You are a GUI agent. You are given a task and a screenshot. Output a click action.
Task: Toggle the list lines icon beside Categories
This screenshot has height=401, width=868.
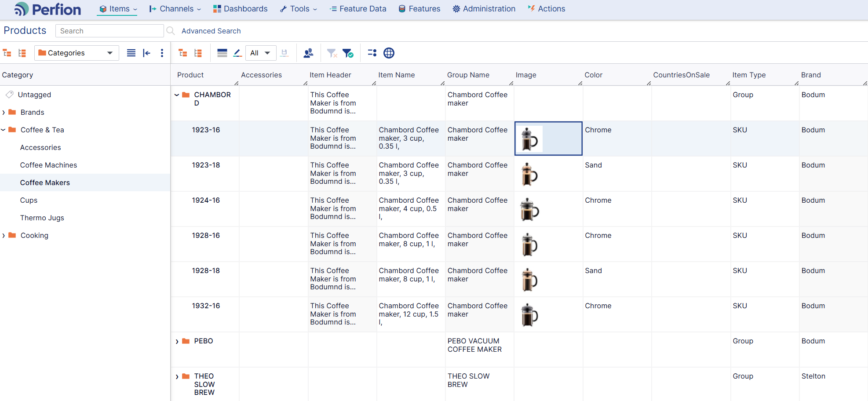pyautogui.click(x=131, y=53)
